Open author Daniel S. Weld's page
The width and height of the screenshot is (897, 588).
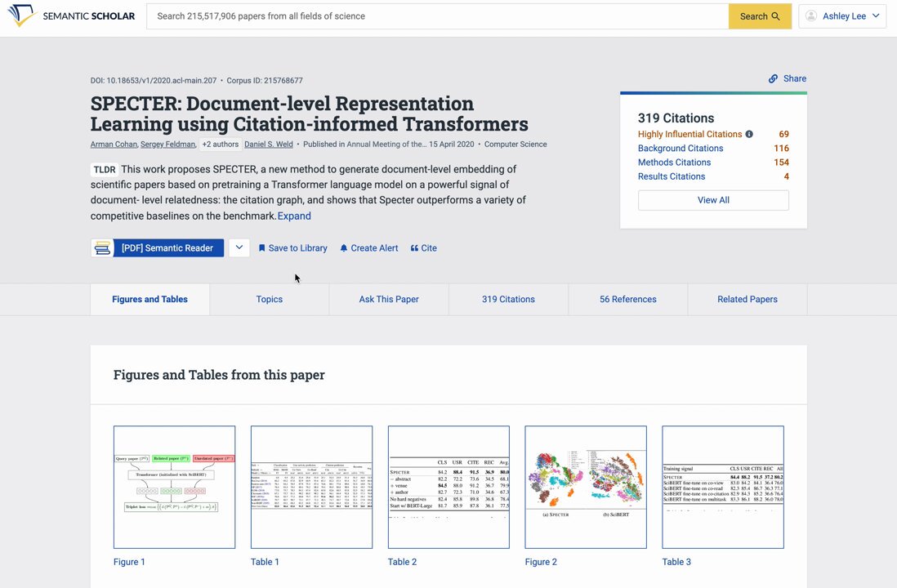pyautogui.click(x=268, y=144)
